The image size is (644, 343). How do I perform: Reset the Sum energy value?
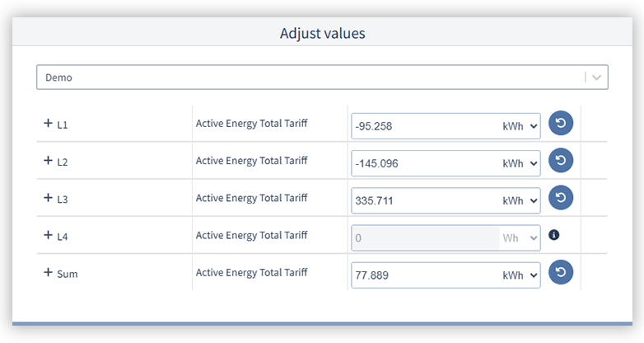pyautogui.click(x=560, y=272)
